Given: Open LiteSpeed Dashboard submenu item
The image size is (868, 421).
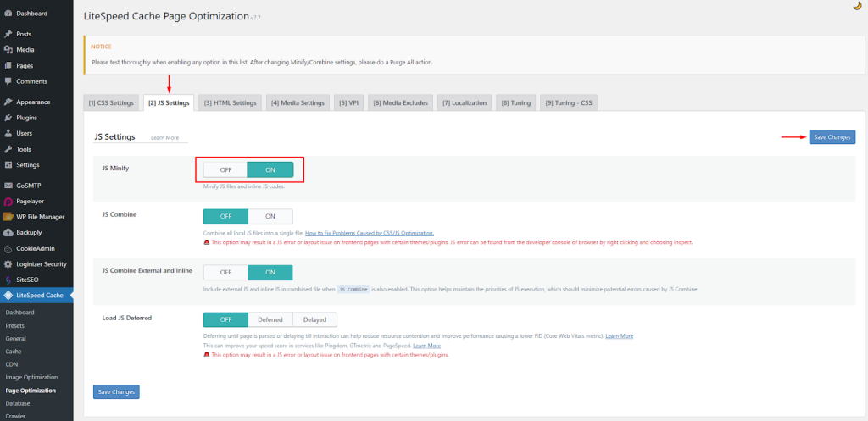Looking at the screenshot, I should click(20, 313).
